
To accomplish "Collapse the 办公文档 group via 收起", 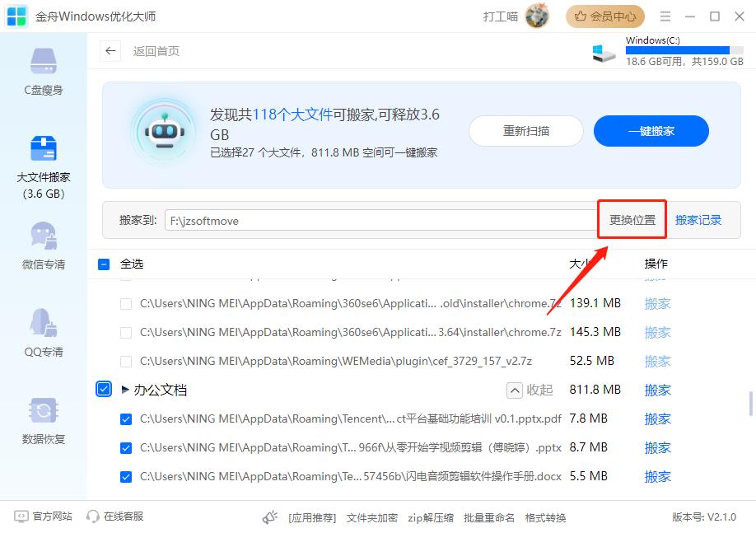I will tap(530, 389).
